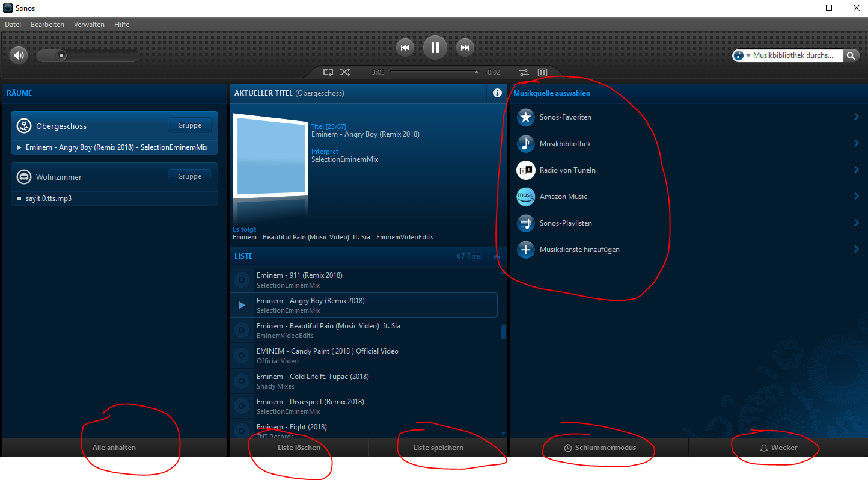The width and height of the screenshot is (868, 480).
Task: Click Alle anhalten to pause all rooms
Action: (114, 448)
